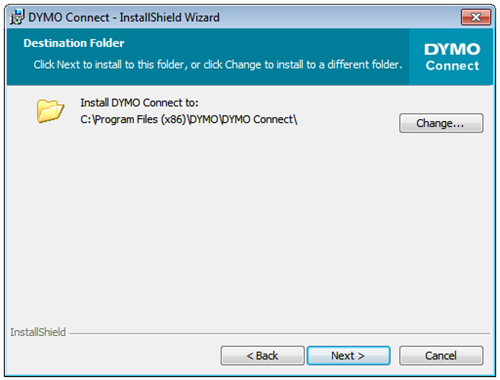The width and height of the screenshot is (500, 380).
Task: Click the 'Install DYMO Connect to:' label
Action: point(139,103)
